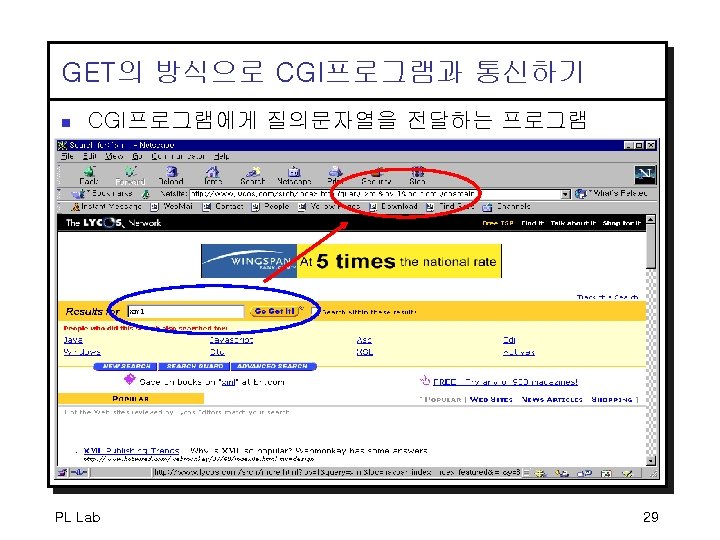Switch to the Shopping results tab

[x=612, y=399]
